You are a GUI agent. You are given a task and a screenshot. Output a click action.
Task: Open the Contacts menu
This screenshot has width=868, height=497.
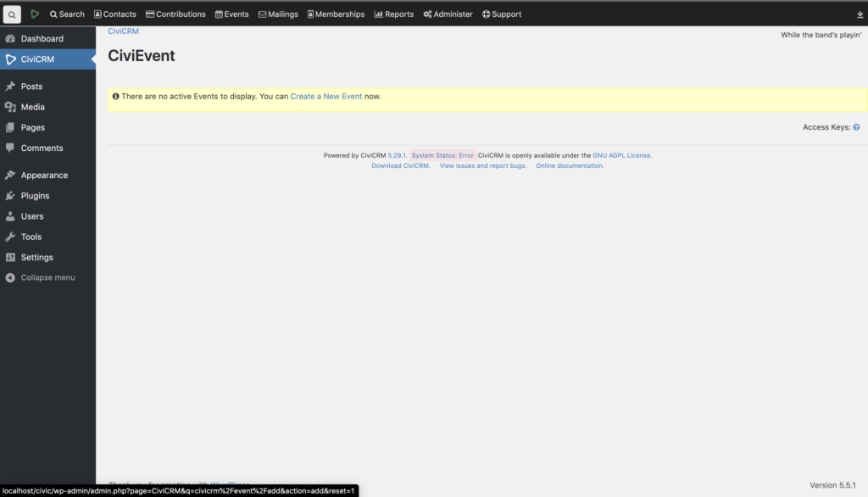[x=115, y=14]
